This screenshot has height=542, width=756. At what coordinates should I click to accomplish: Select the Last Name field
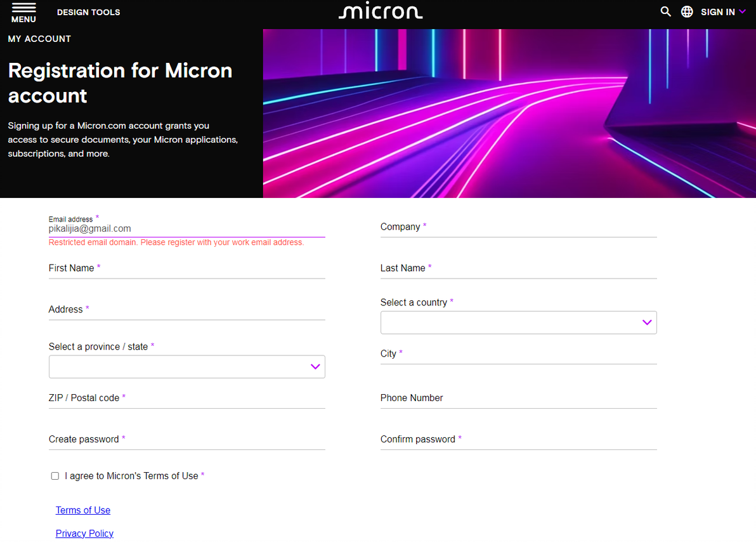coord(518,269)
